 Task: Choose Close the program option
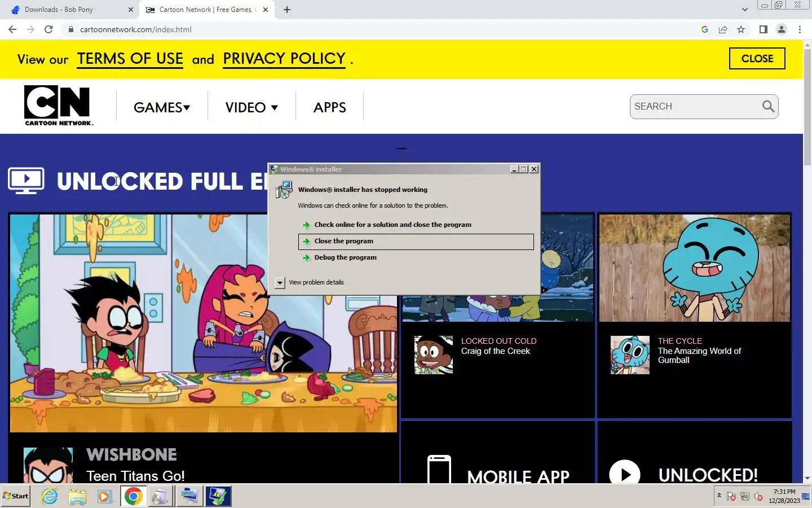click(416, 241)
